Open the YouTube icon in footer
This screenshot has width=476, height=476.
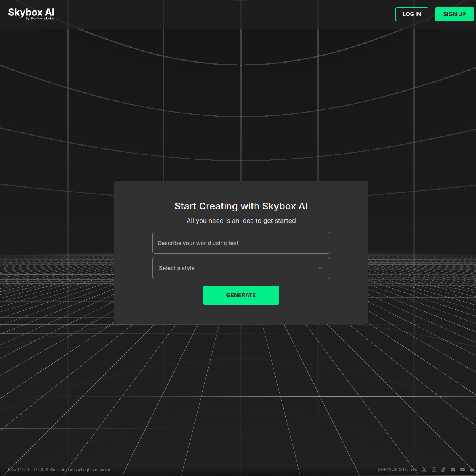tap(463, 470)
